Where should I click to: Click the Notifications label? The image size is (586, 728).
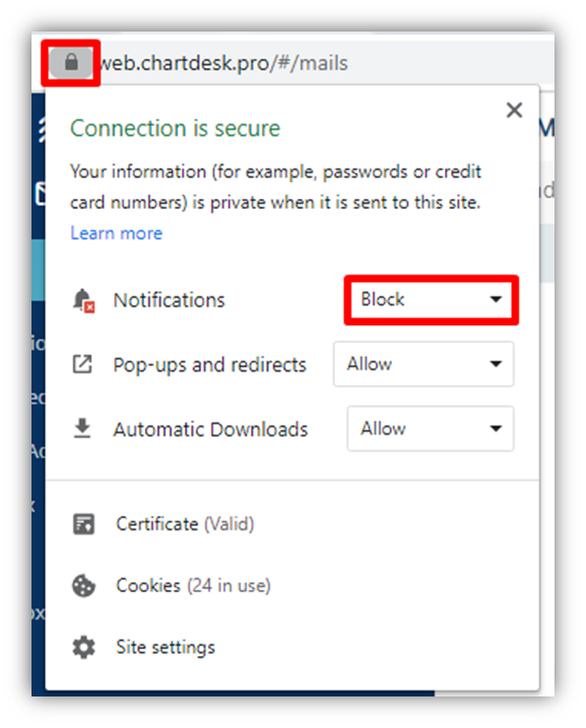pos(169,300)
